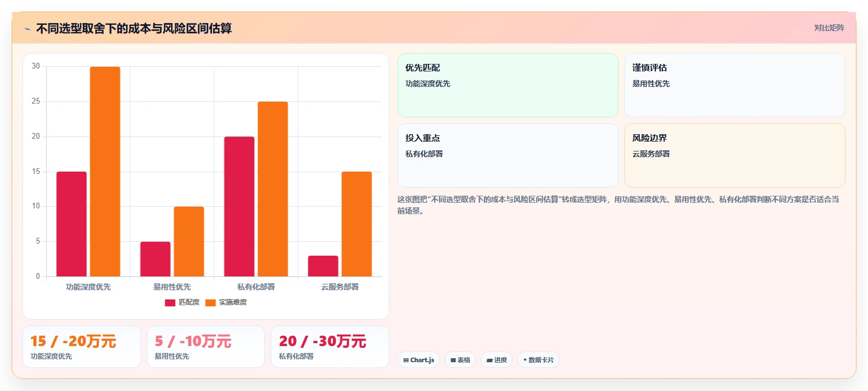Click the description paragraph starting 这张图把
Image resolution: width=868 pixels, height=391 pixels.
click(618, 205)
